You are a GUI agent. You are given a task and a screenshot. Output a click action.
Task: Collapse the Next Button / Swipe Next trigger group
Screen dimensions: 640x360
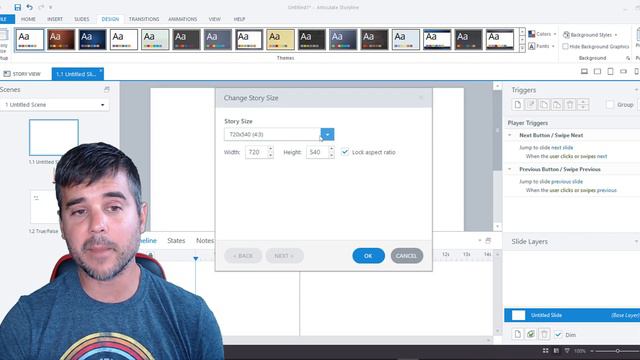pos(510,135)
